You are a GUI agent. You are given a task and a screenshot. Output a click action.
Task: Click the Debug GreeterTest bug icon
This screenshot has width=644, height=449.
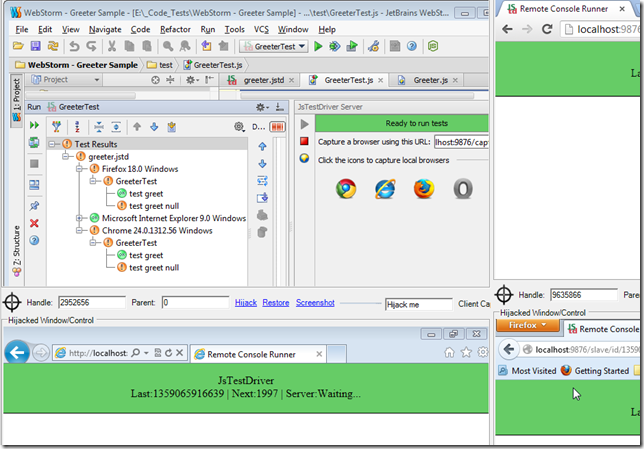coord(335,46)
